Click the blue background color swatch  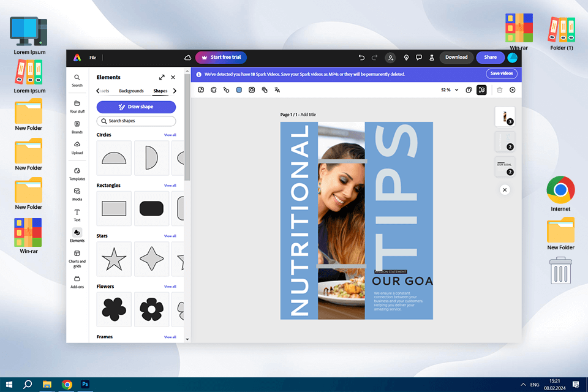click(x=239, y=90)
